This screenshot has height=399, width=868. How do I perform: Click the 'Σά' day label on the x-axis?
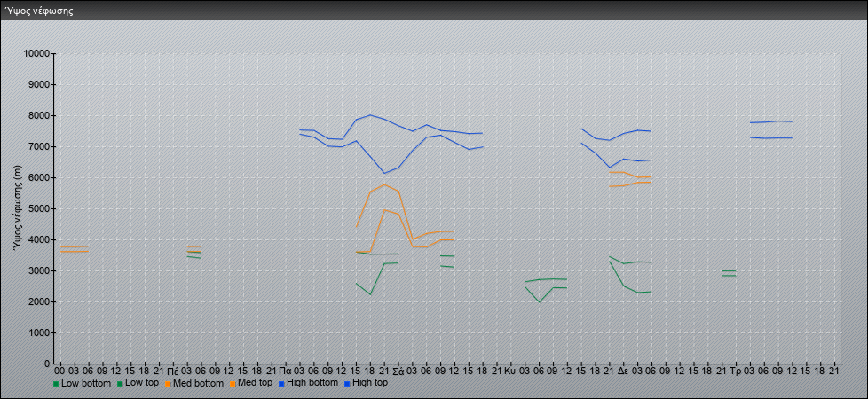(x=398, y=371)
